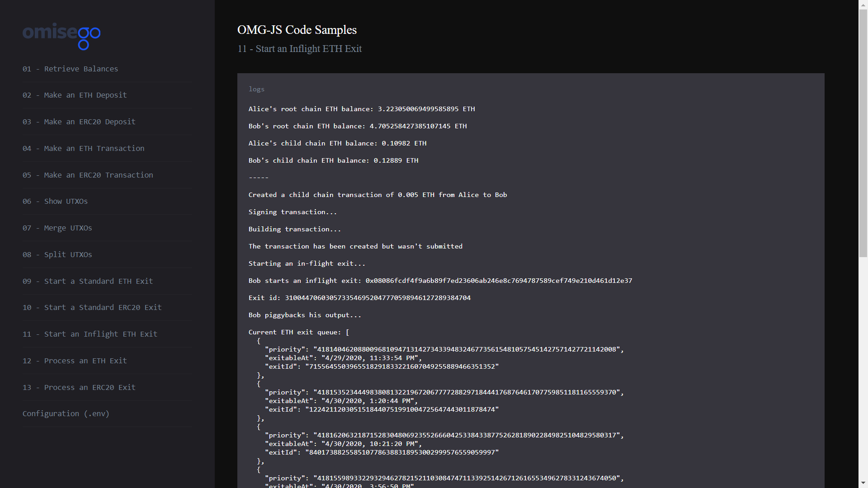
Task: Click Bob's child chain ETH balance line
Action: tap(334, 160)
